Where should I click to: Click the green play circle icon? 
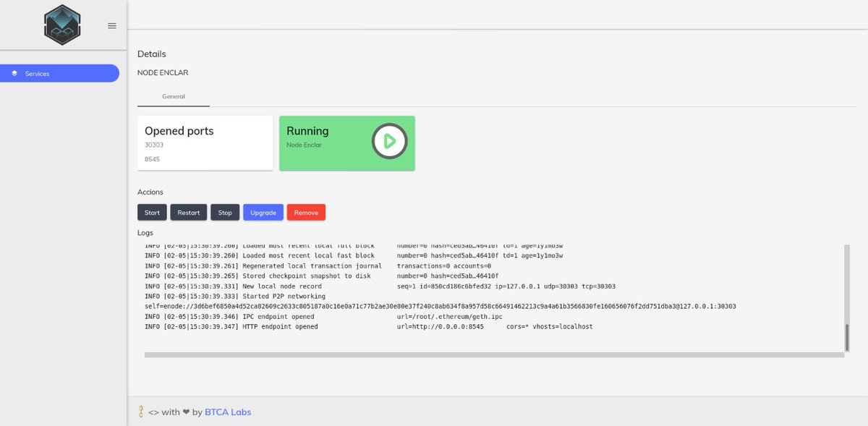(389, 141)
